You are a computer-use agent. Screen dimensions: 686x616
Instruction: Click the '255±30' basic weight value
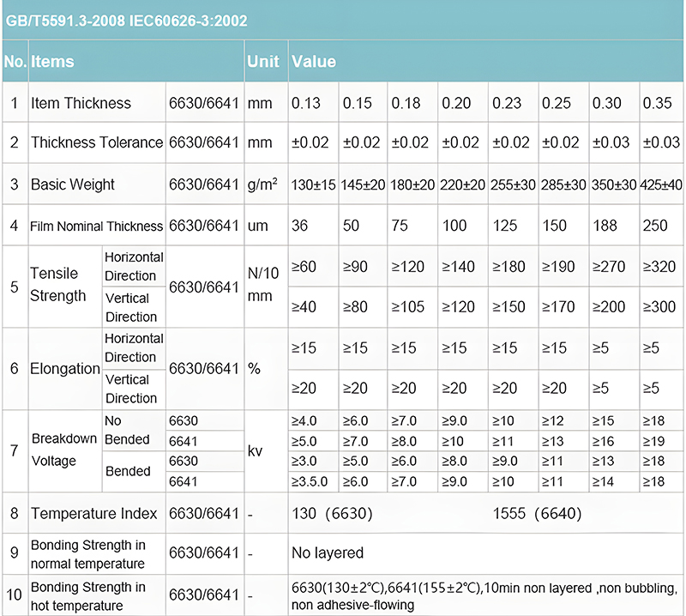513,184
